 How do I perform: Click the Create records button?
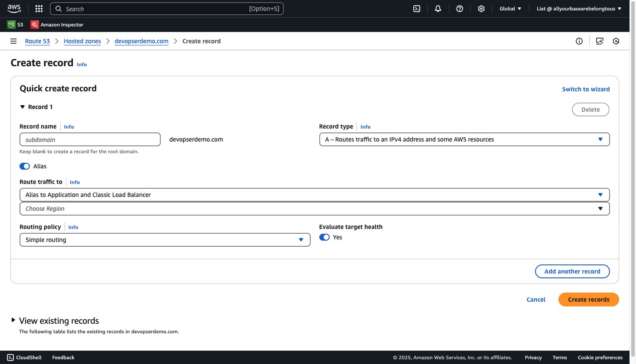(x=589, y=300)
